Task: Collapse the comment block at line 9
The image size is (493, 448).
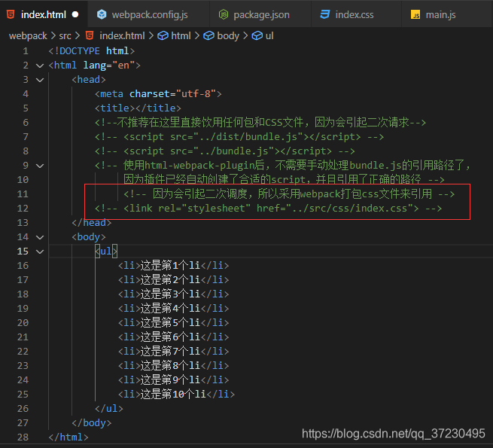Action: tap(40, 166)
